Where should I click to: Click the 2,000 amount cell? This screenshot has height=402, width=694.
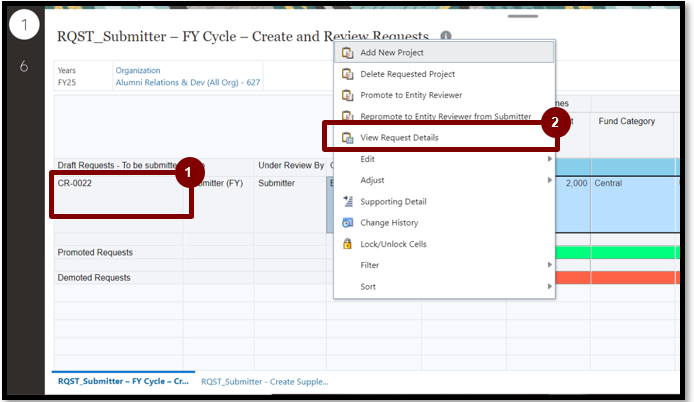coord(573,204)
